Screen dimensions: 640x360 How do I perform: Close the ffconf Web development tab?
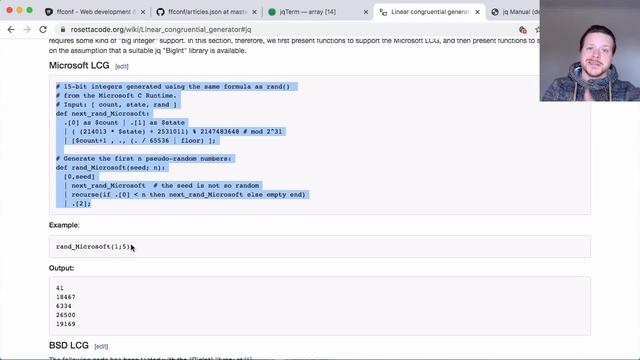(x=143, y=12)
